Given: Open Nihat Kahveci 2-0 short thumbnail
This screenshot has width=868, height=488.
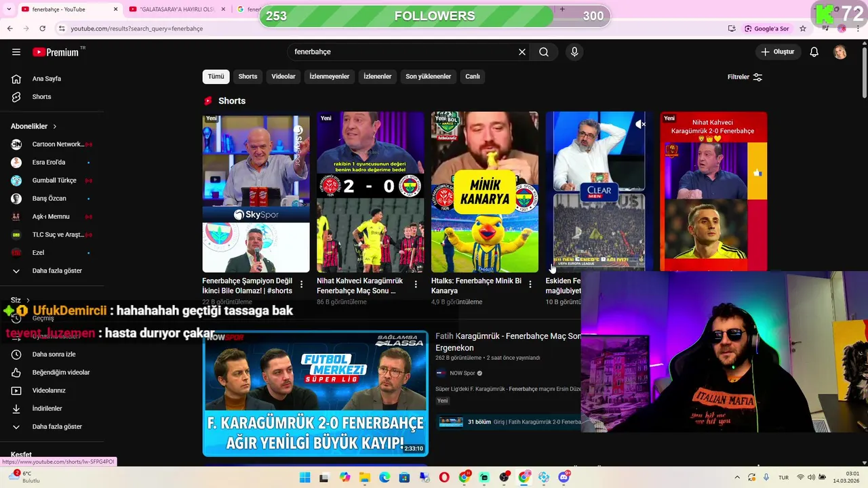Looking at the screenshot, I should (x=370, y=192).
